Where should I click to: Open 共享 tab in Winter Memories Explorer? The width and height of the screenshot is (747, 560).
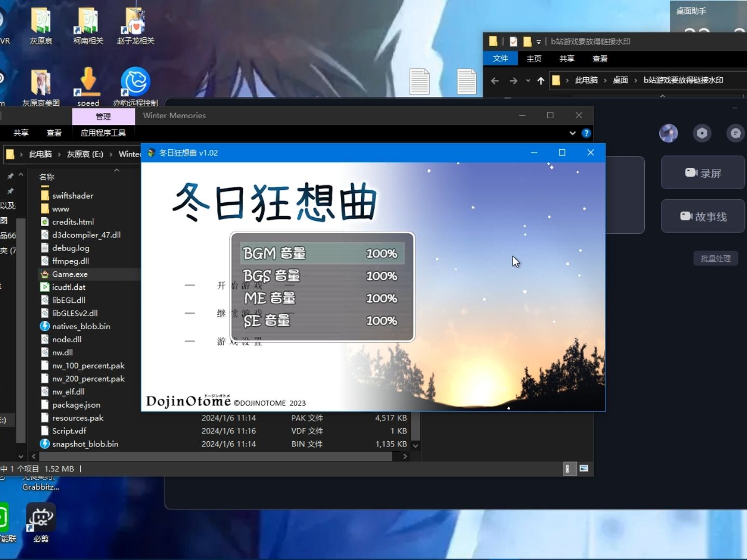point(21,133)
